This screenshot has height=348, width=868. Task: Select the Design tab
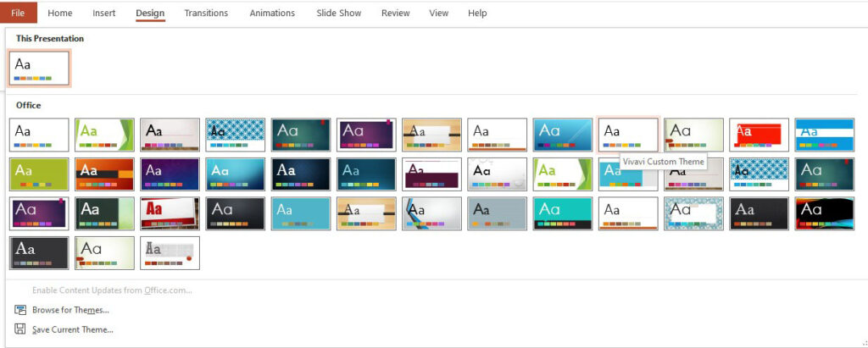(150, 13)
